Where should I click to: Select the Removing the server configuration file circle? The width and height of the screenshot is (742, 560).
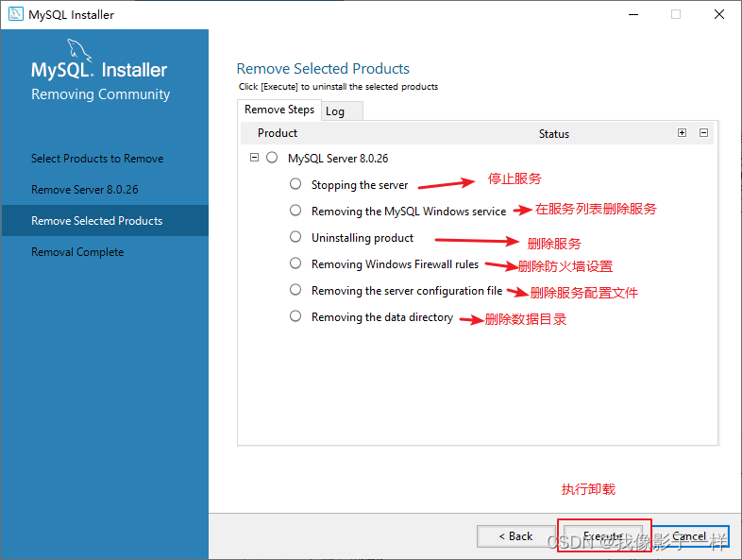tap(295, 290)
